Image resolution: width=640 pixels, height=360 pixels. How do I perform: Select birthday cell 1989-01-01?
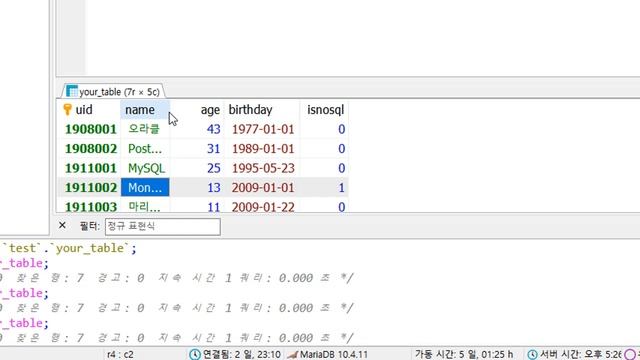pyautogui.click(x=262, y=149)
